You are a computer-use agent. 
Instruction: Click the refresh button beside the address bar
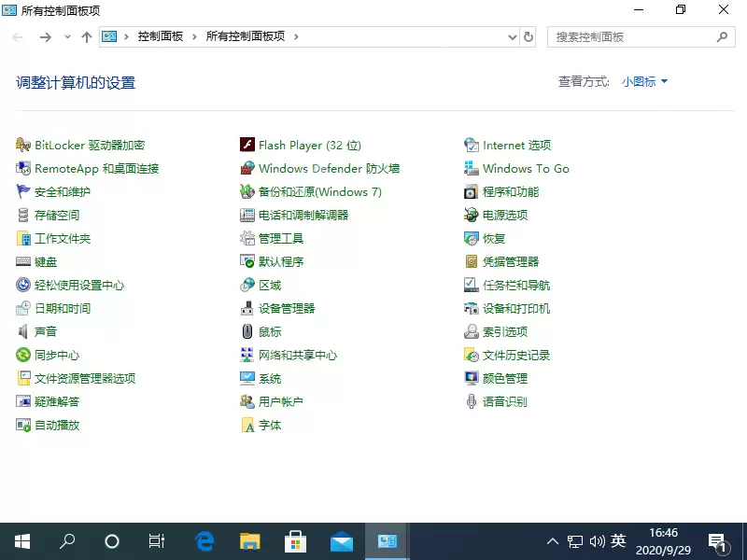click(x=529, y=37)
